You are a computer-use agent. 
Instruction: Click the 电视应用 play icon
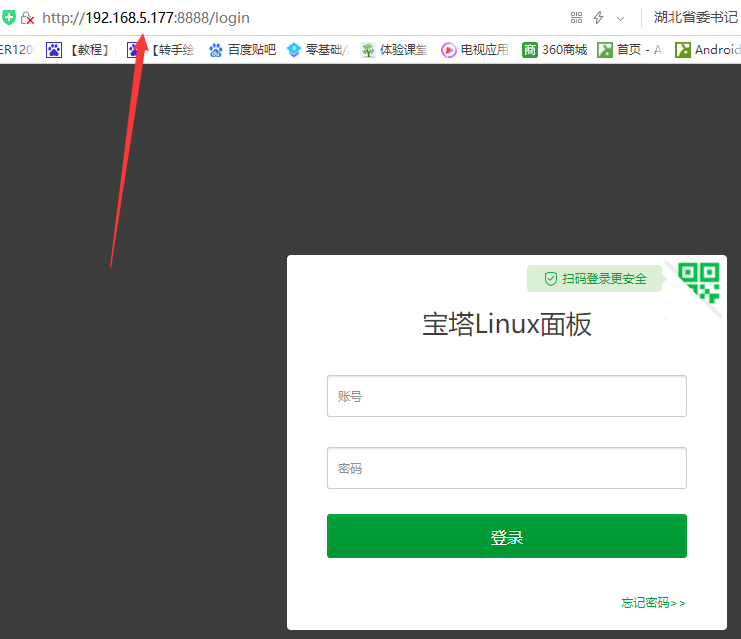448,50
